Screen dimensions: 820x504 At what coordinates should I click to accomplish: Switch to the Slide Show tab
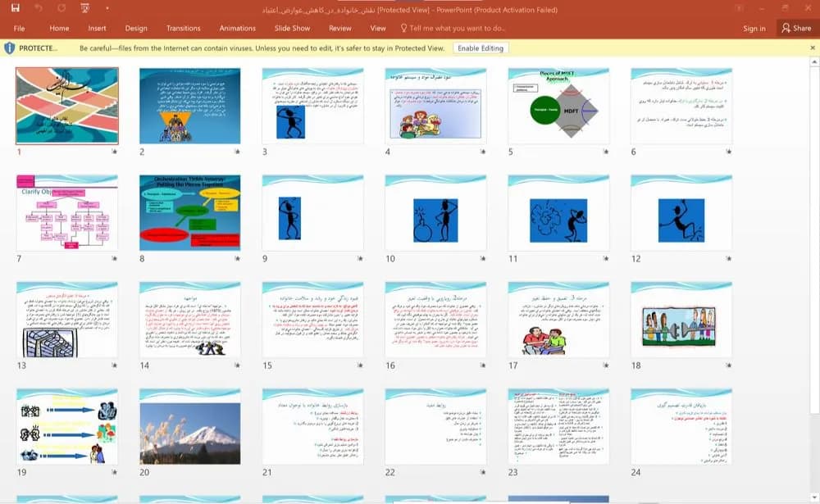[x=293, y=28]
